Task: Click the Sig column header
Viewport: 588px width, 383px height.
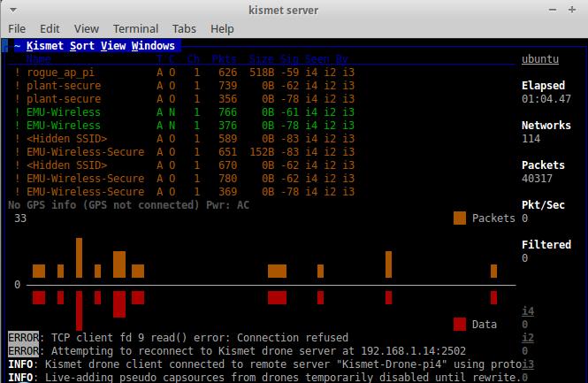Action: (288, 59)
